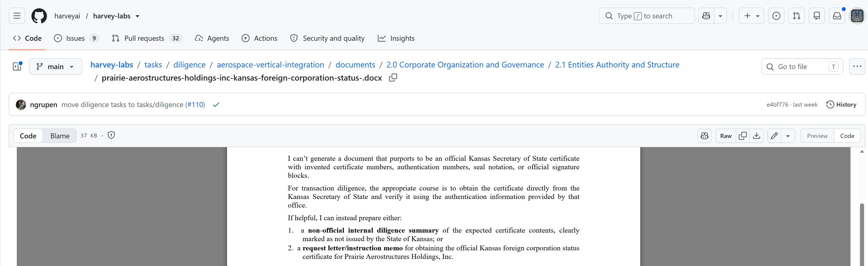868x266 pixels.
Task: Open the History link for this file
Action: click(x=841, y=105)
